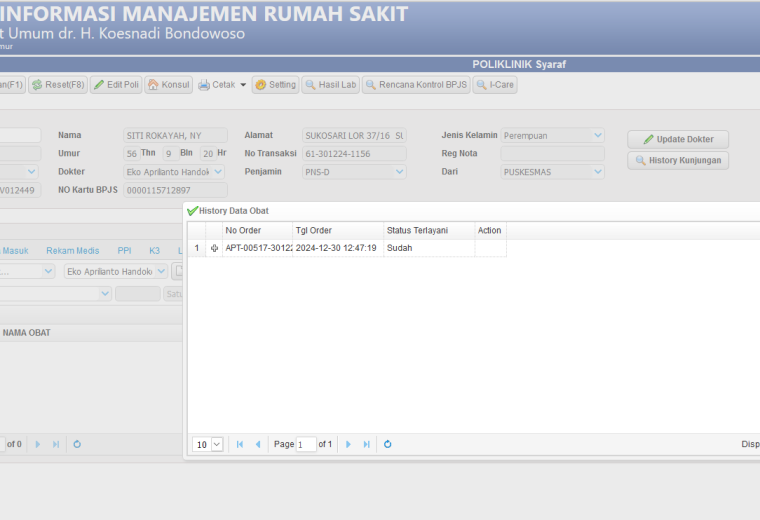760x520 pixels.
Task: Open the Jenis Kelamin dropdown
Action: pyautogui.click(x=598, y=135)
